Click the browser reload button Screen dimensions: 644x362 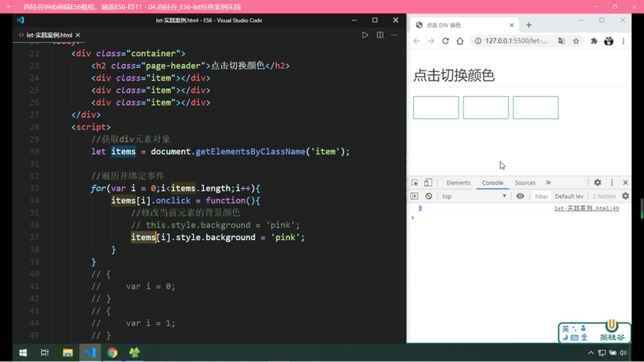click(x=445, y=41)
